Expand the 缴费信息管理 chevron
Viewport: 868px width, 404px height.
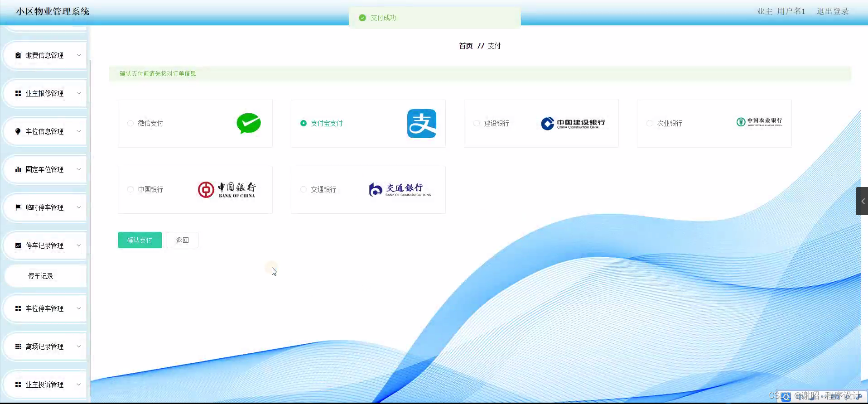(x=79, y=55)
